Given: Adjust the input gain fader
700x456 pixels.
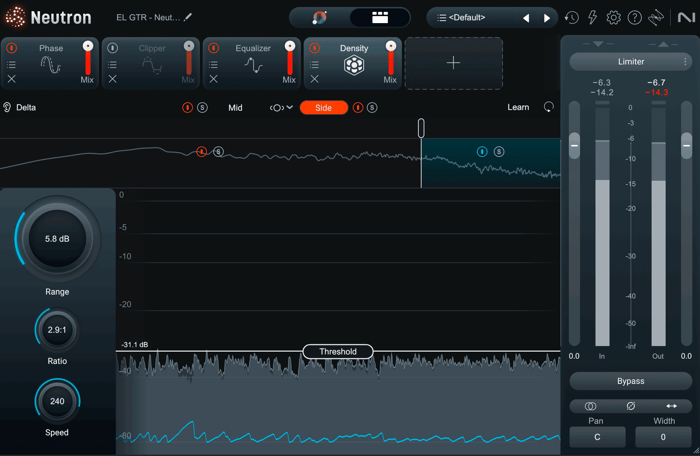Looking at the screenshot, I should click(575, 146).
